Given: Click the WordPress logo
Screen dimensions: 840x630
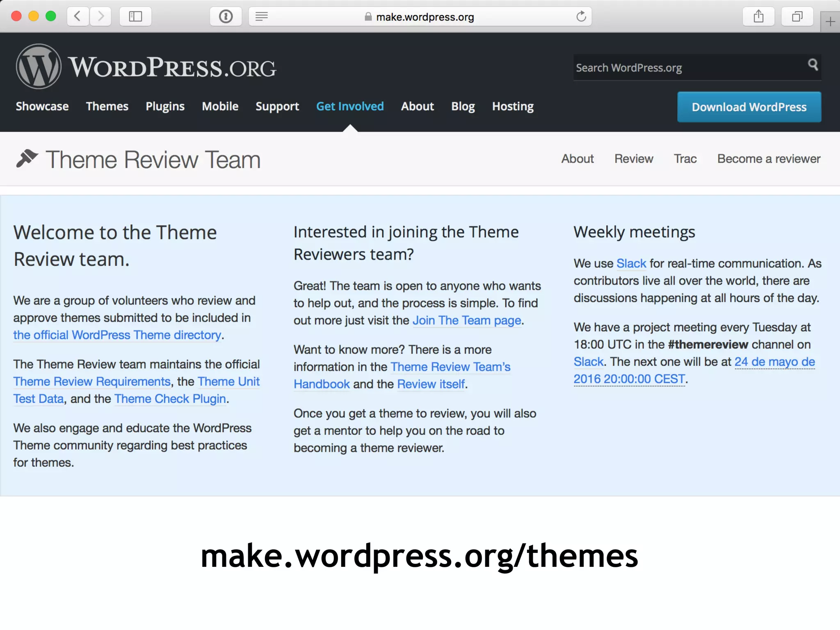Looking at the screenshot, I should pos(39,66).
